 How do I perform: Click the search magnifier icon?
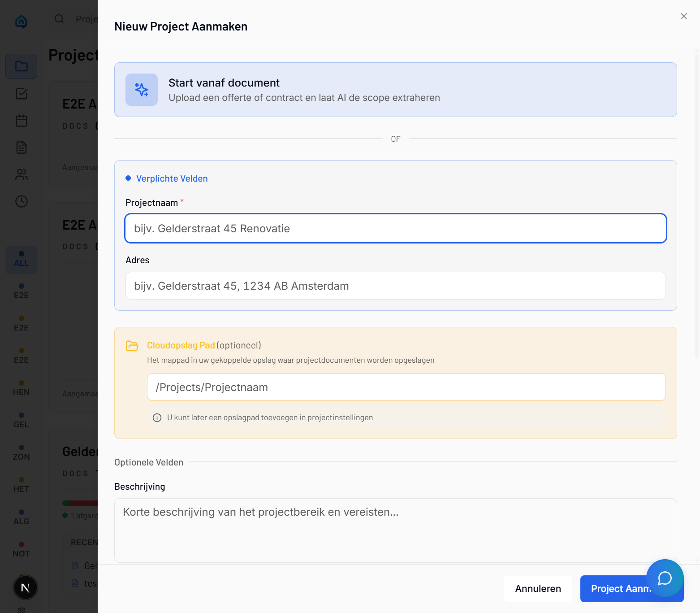coord(59,19)
